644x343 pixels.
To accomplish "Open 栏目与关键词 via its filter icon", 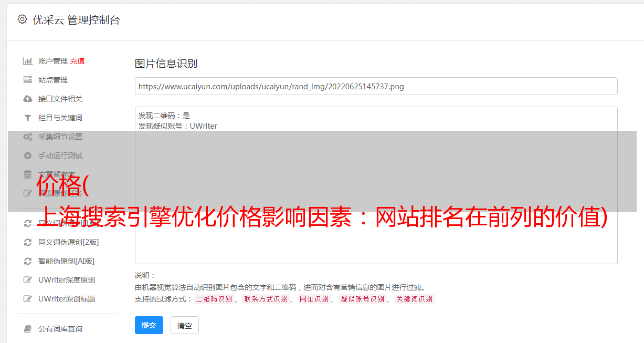I will (28, 118).
